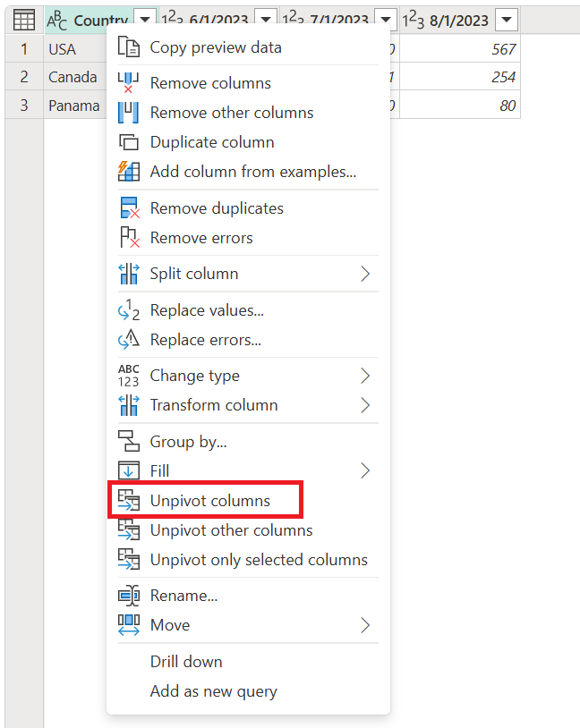Click the Add column from examples lightning icon

tap(127, 172)
